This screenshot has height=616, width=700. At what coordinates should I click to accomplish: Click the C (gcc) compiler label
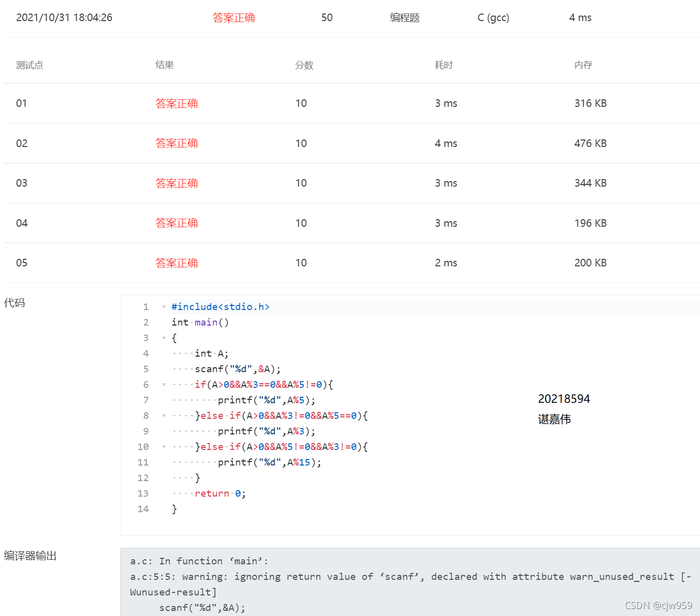pyautogui.click(x=493, y=18)
